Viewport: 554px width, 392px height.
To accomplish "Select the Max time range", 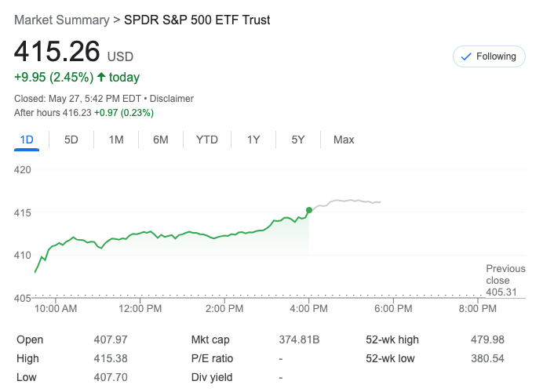I will point(344,140).
